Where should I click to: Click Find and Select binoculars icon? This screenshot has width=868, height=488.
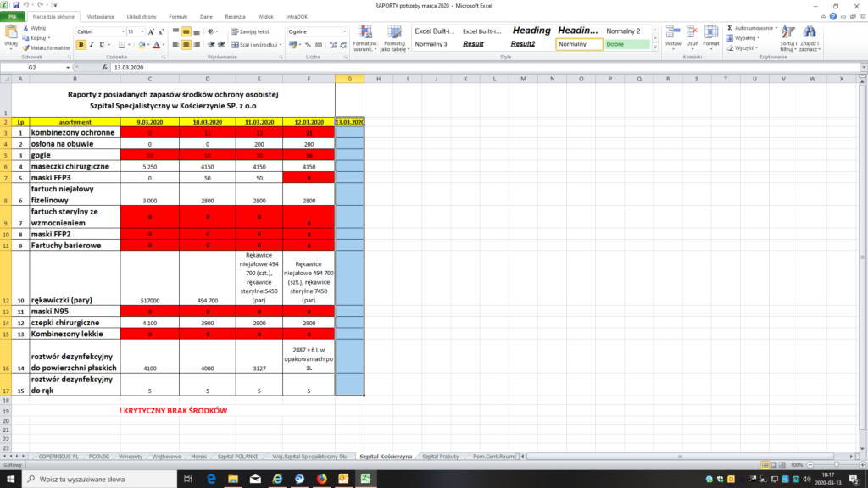(808, 33)
